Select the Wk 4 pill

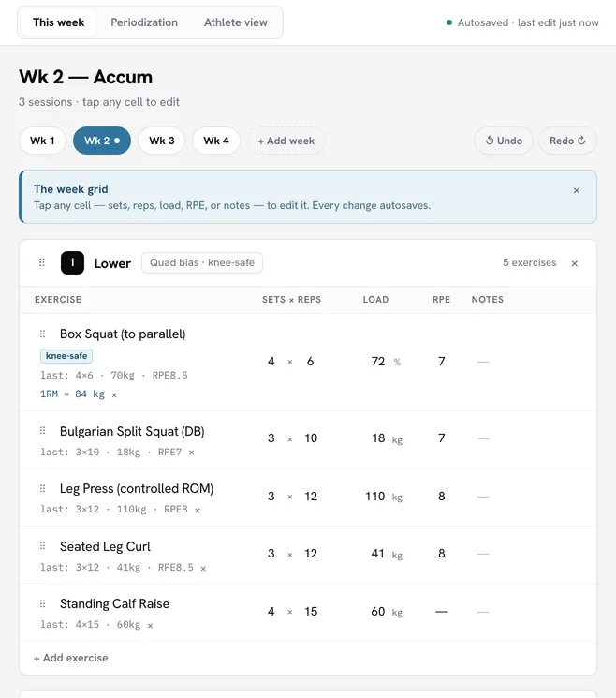coord(215,141)
